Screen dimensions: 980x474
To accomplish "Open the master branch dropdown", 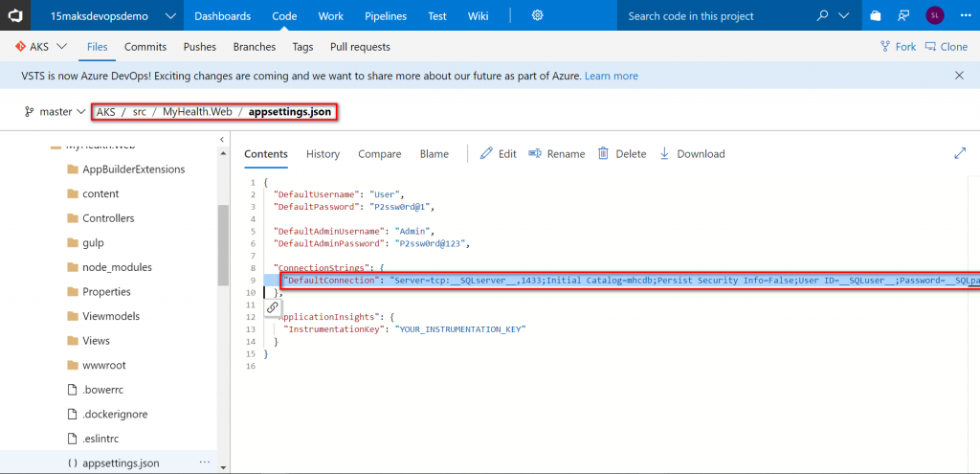I will pyautogui.click(x=55, y=112).
